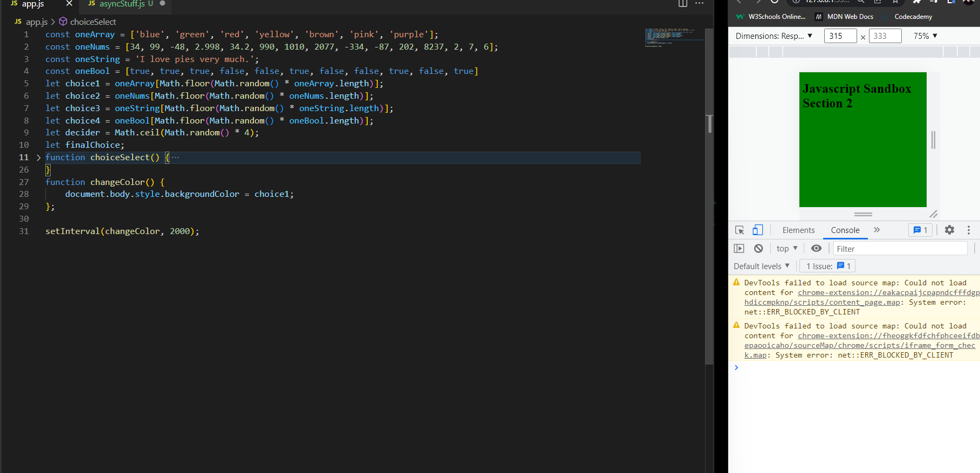Click the zoom magnifier icon in address bar
The height and width of the screenshot is (473, 980).
pyautogui.click(x=861, y=2)
